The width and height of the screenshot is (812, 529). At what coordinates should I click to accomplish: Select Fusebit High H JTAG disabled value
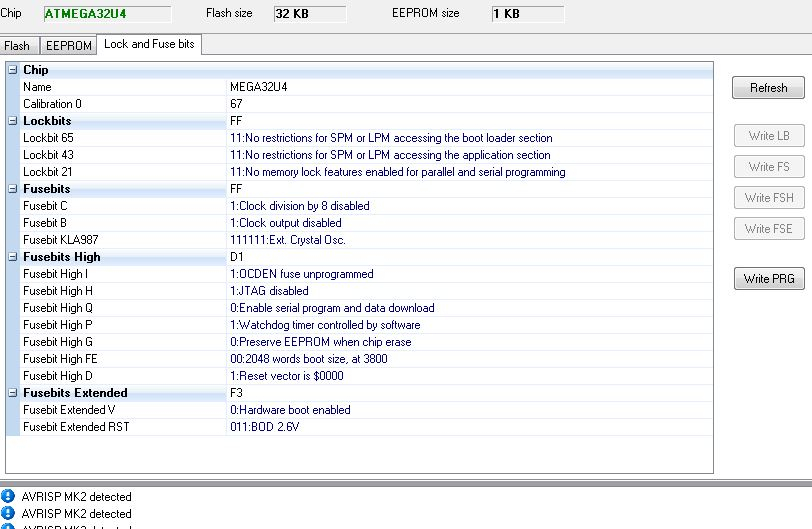click(x=469, y=291)
